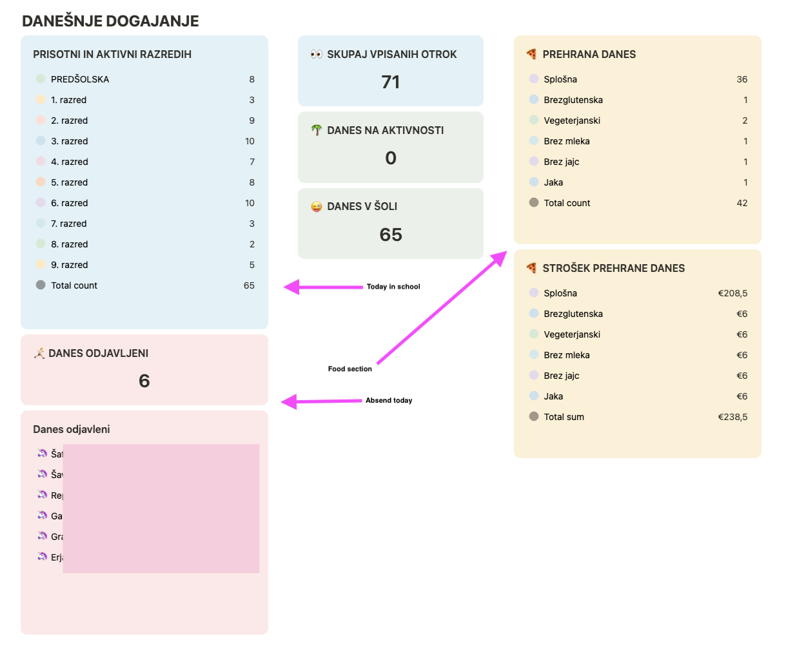Click the PRISOTNI IN AKTIVNI RAZREDIH heading
804x672 pixels.
[112, 55]
